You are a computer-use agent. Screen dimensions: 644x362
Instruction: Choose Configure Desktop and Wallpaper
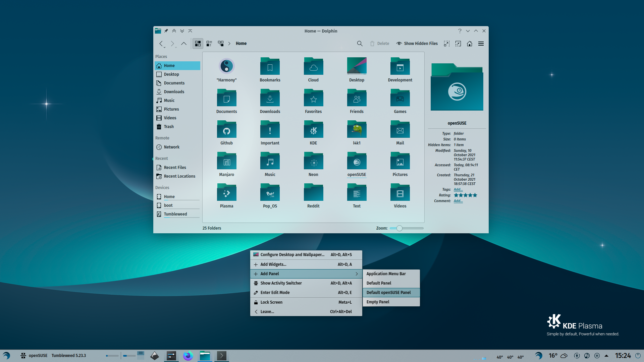[292, 254]
